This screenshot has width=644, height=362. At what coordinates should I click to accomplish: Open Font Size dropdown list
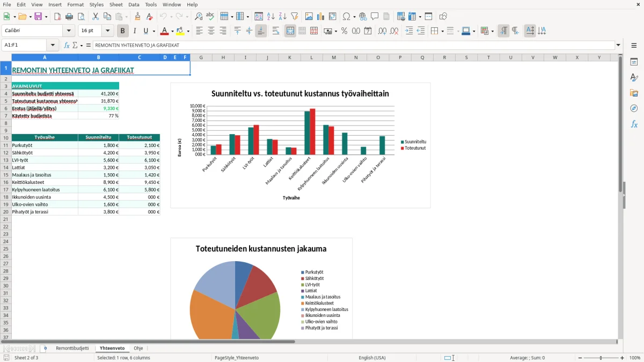[x=108, y=31]
